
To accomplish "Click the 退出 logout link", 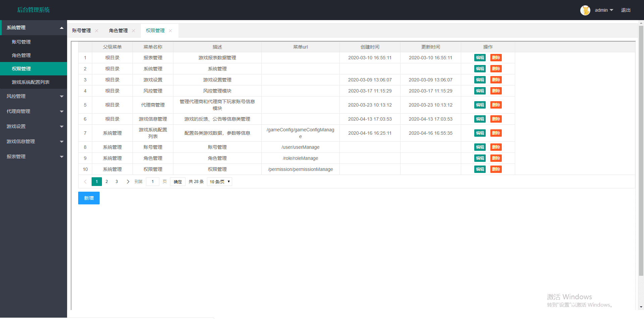I will pos(626,10).
